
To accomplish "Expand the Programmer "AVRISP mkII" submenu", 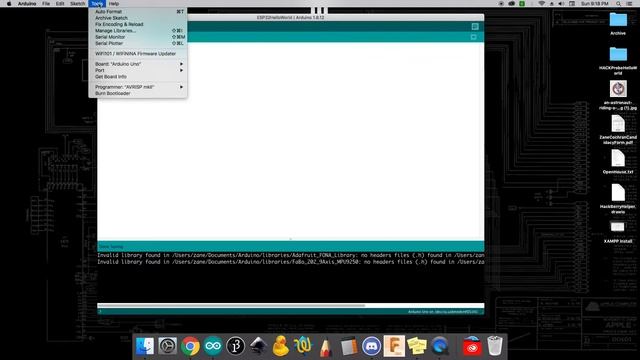I will [138, 87].
